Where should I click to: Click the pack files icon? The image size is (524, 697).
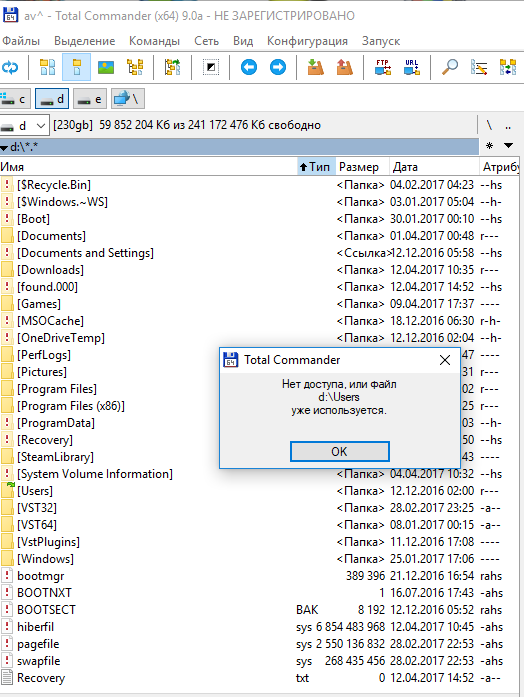pyautogui.click(x=316, y=68)
